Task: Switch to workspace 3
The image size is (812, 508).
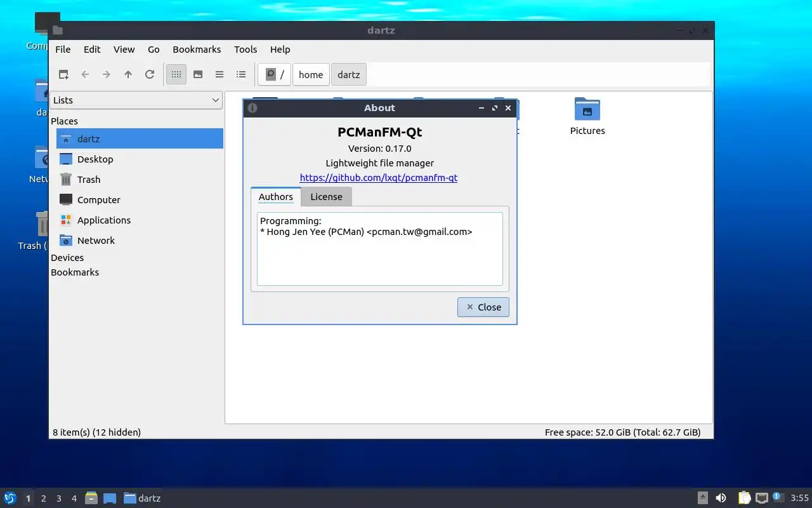Action: coord(58,498)
